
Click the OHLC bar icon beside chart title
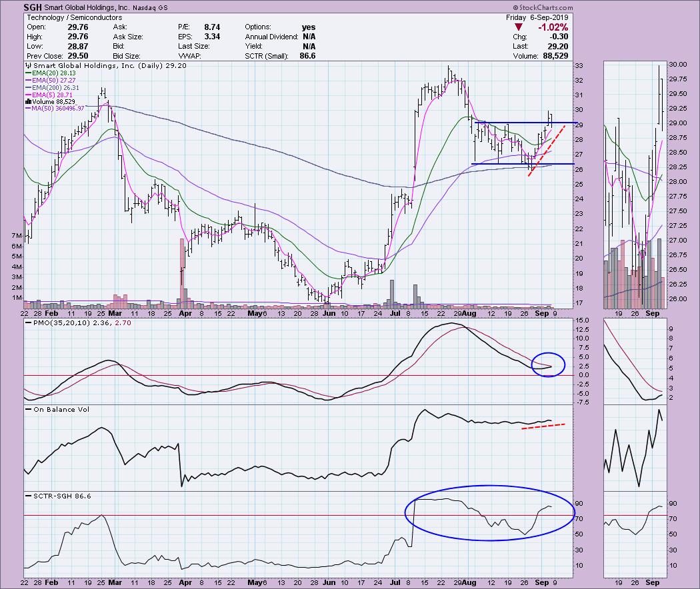pyautogui.click(x=27, y=66)
